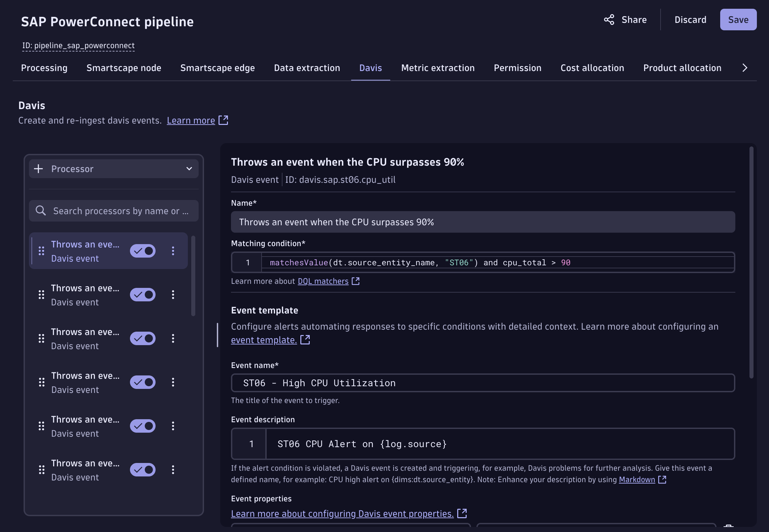Focus the Search processors field

pos(114,211)
